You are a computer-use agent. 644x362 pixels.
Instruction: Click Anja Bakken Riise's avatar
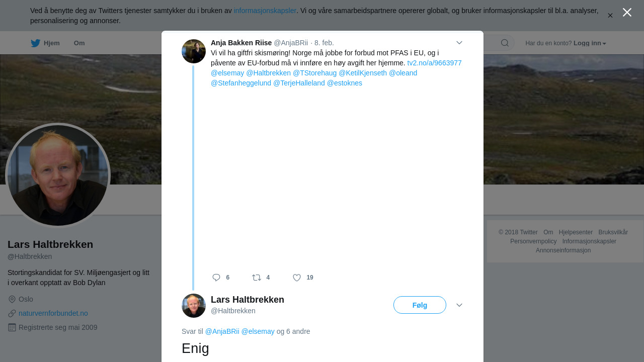click(194, 51)
